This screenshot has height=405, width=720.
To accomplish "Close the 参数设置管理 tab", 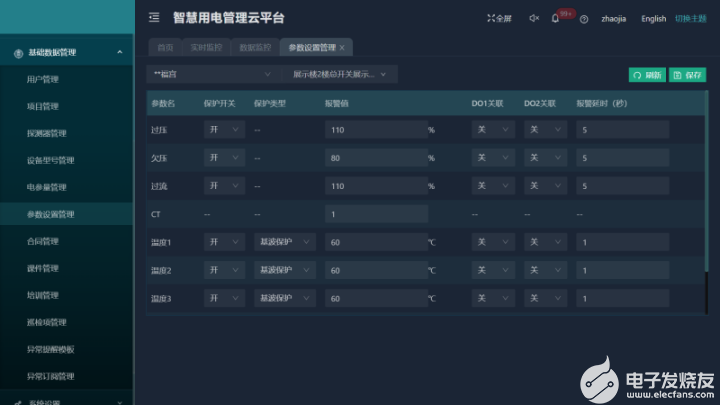I will [x=342, y=48].
